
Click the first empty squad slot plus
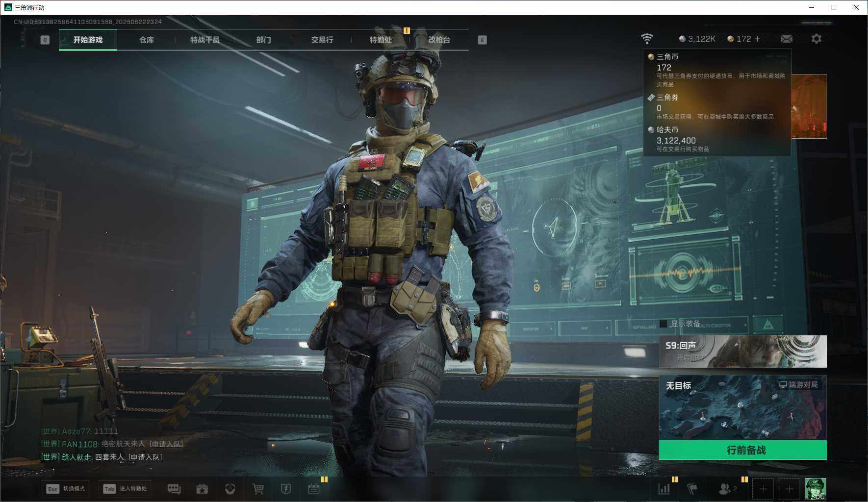pos(763,489)
